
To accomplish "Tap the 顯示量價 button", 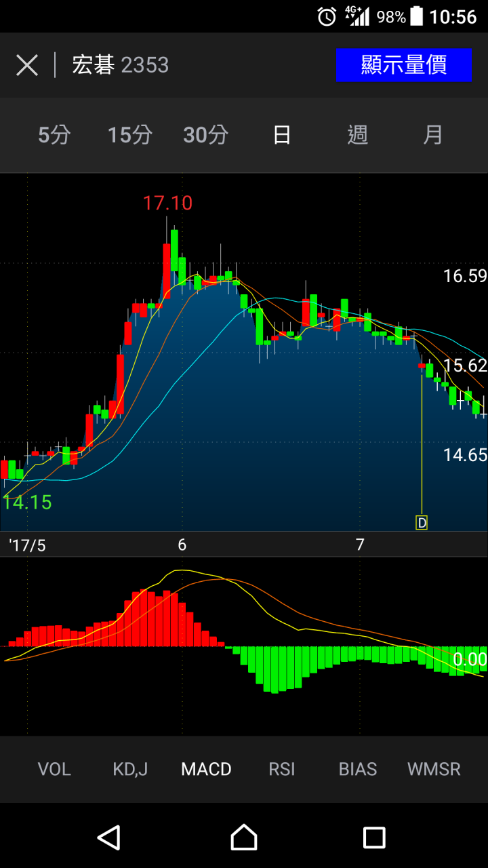I will click(x=403, y=65).
